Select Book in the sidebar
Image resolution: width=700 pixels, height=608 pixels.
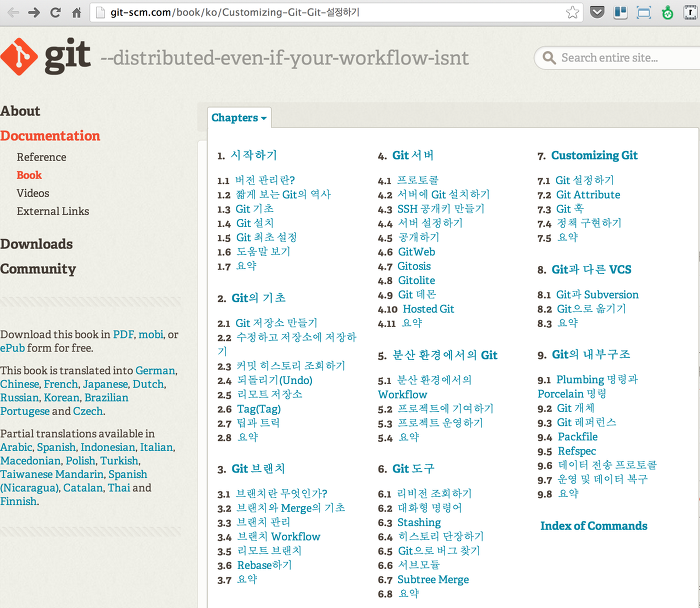pos(29,175)
